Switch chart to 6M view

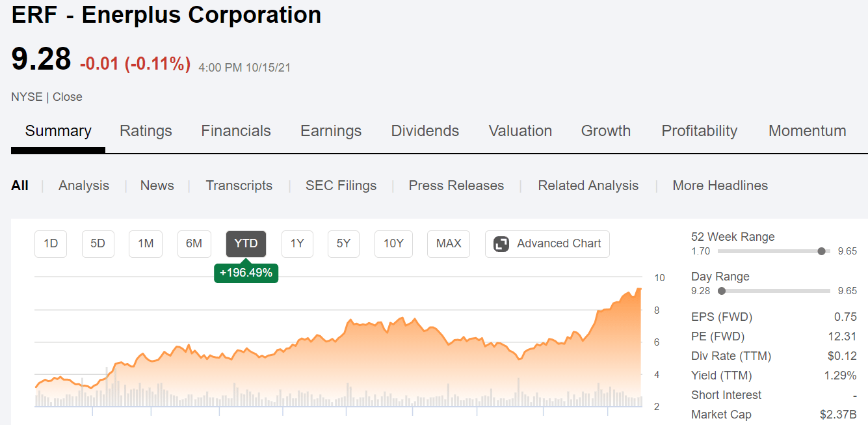(x=194, y=243)
